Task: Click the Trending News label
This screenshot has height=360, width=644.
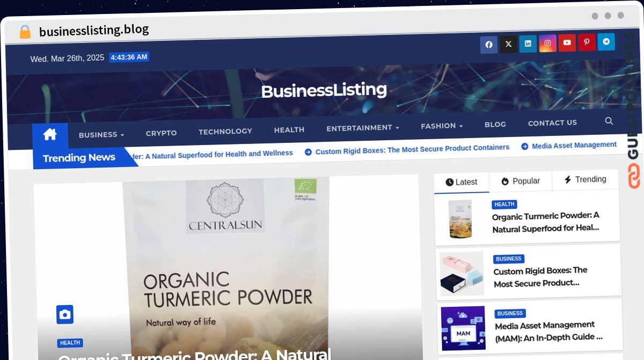Action: 79,158
